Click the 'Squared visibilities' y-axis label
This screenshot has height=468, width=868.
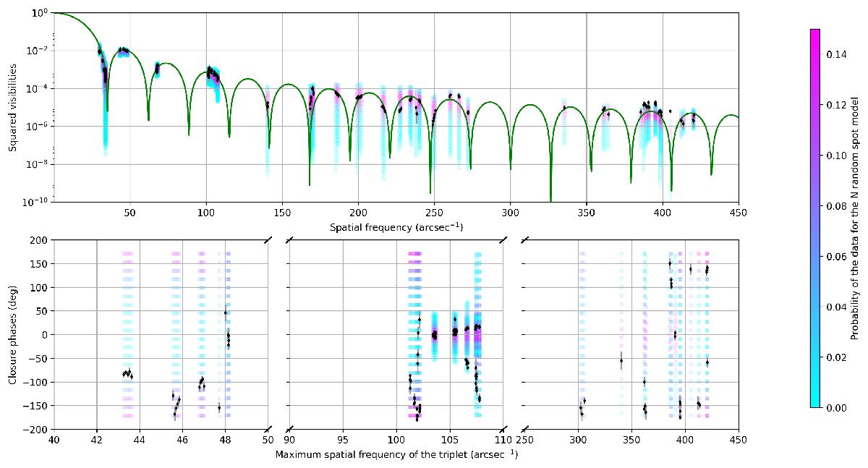click(13, 108)
